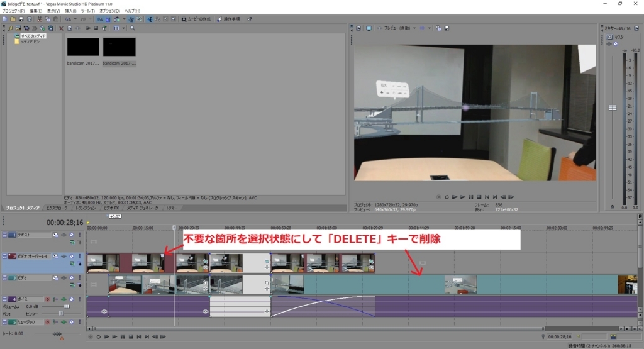Image resolution: width=644 pixels, height=349 pixels.
Task: Click Copy Snapshot to Clipboard icon
Action: point(438,28)
